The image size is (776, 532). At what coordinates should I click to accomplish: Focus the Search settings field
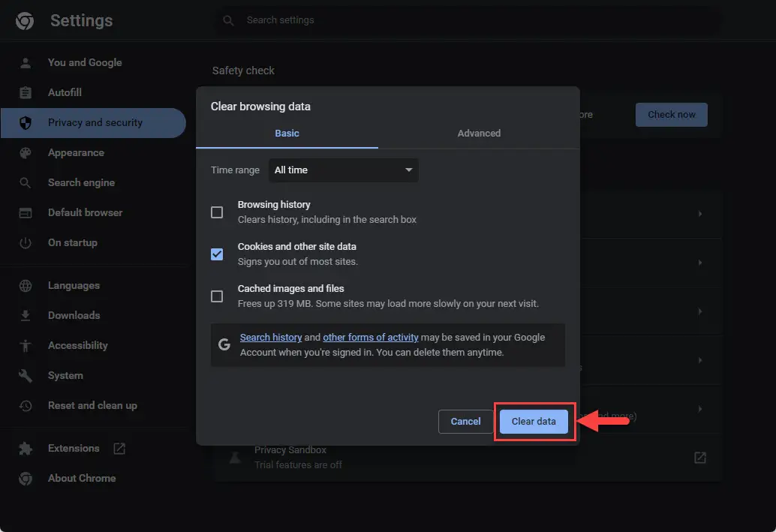click(x=468, y=20)
